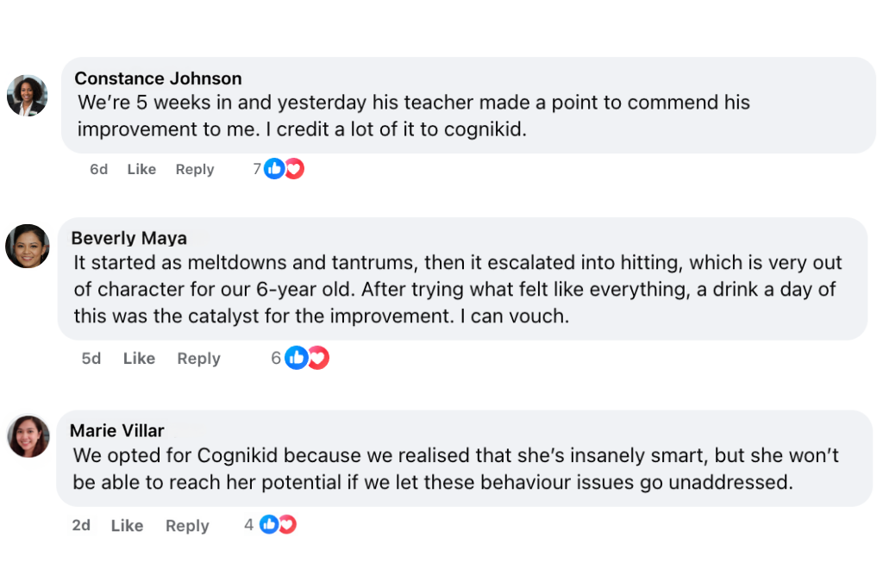Open Constance Johnson's profile picture
883x588 pixels.
pos(27,95)
